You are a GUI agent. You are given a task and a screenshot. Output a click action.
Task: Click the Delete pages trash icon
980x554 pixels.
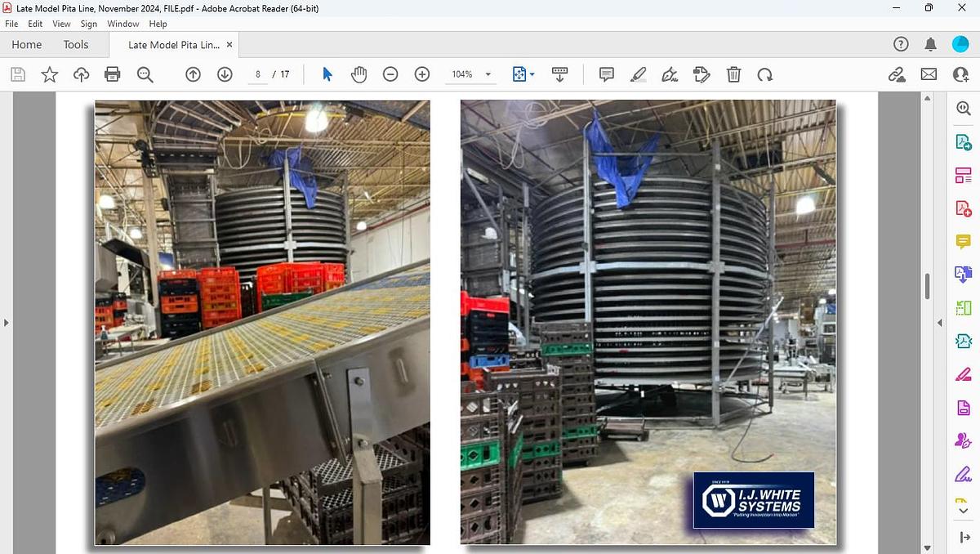pyautogui.click(x=733, y=74)
